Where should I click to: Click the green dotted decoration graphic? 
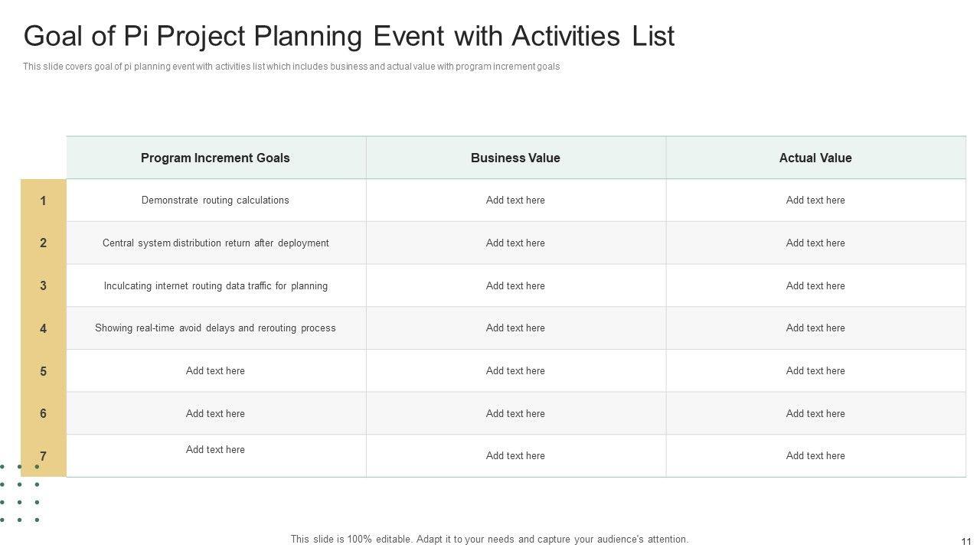click(20, 494)
